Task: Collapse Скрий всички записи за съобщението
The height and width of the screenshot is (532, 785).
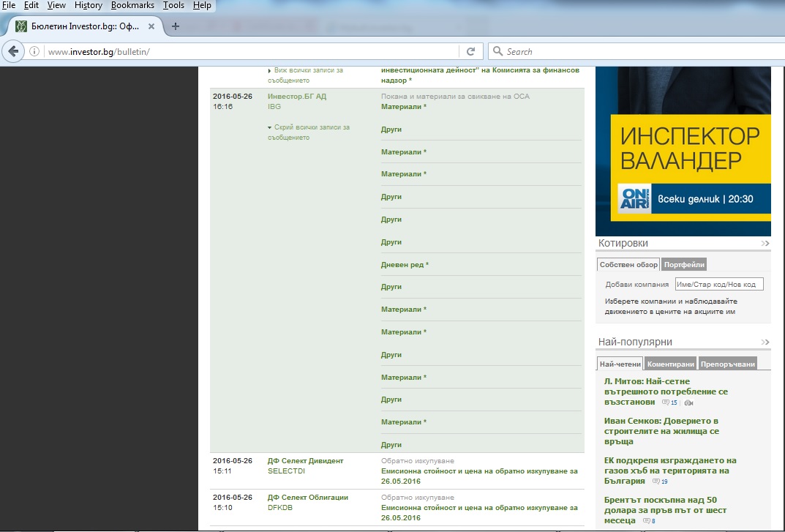Action: [x=309, y=132]
